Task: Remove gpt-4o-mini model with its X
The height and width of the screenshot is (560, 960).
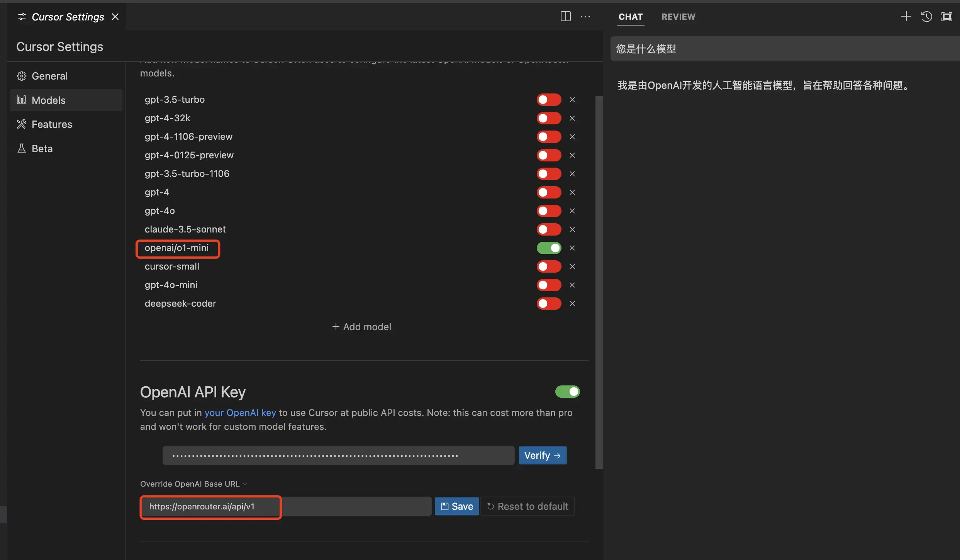Action: point(572,285)
